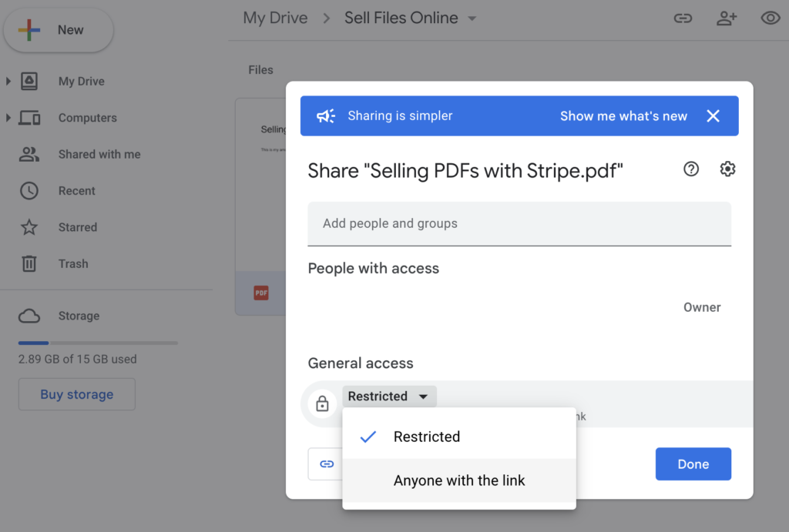Click the Shared with me people icon
789x532 pixels.
(x=29, y=155)
